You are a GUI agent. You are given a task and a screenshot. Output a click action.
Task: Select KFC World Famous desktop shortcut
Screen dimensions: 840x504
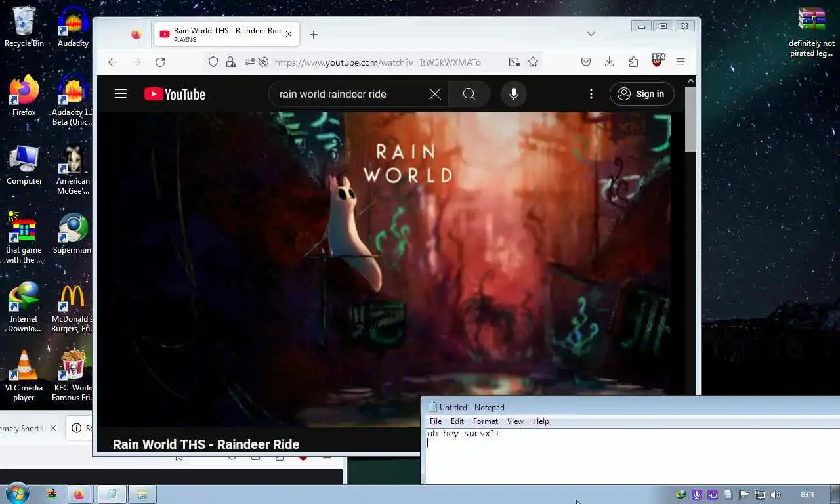point(72,376)
